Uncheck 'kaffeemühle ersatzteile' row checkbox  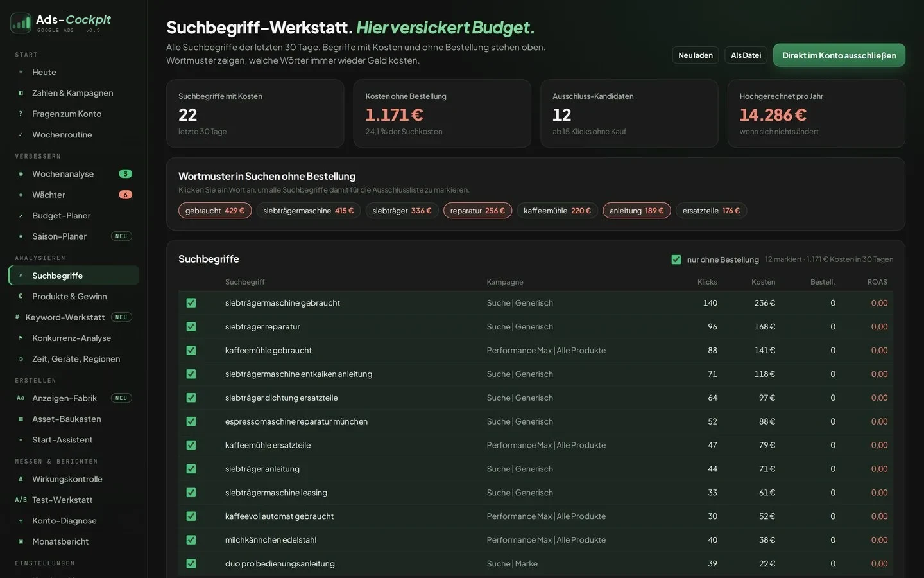191,445
